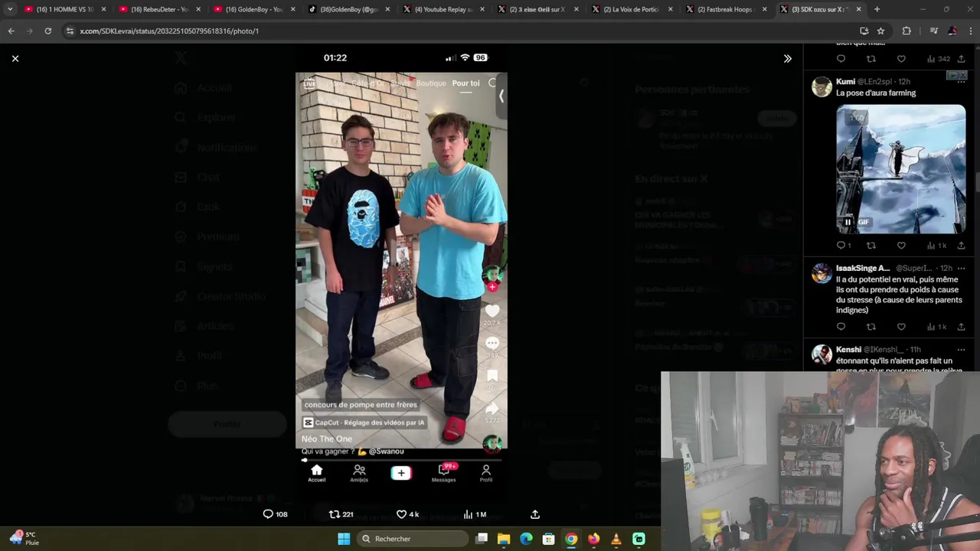This screenshot has height=551, width=980.
Task: Go back to the previous page
Action: (x=11, y=31)
